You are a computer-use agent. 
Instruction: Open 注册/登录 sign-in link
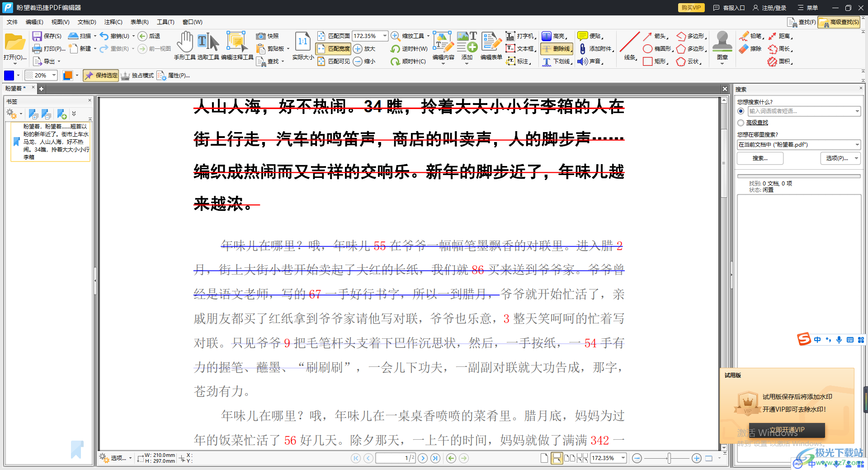pos(769,8)
